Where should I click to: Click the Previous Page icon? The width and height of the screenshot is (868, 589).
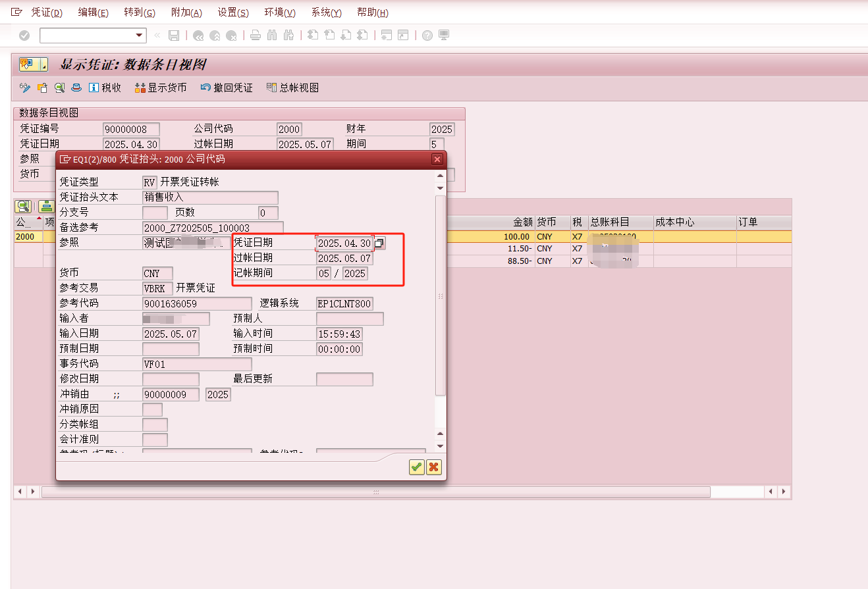click(329, 36)
